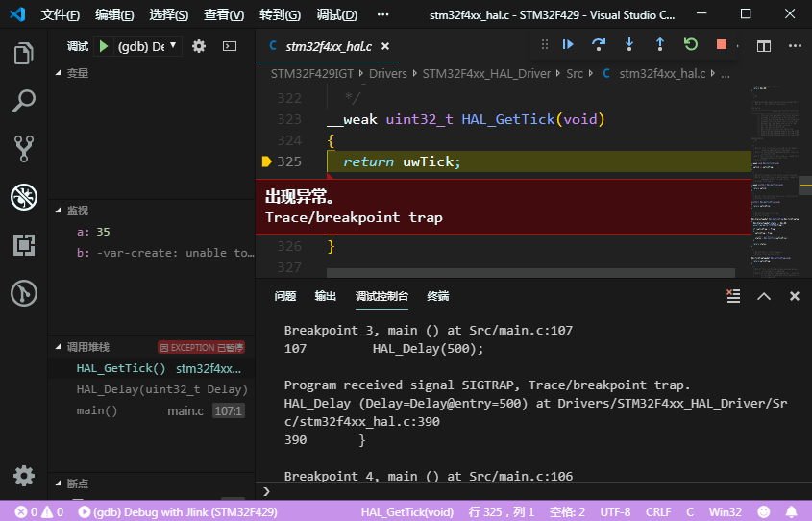Open the 文件(F) menu

[61, 14]
